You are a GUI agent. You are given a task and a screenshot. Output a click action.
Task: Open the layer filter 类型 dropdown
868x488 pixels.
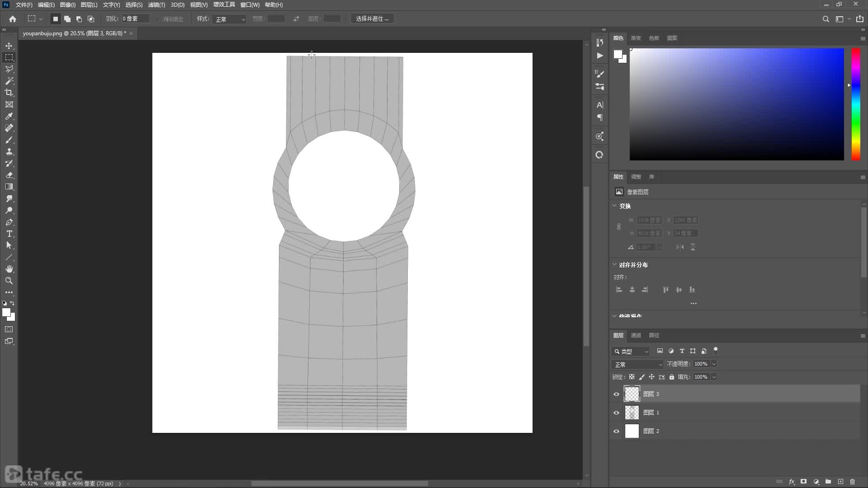(x=631, y=351)
